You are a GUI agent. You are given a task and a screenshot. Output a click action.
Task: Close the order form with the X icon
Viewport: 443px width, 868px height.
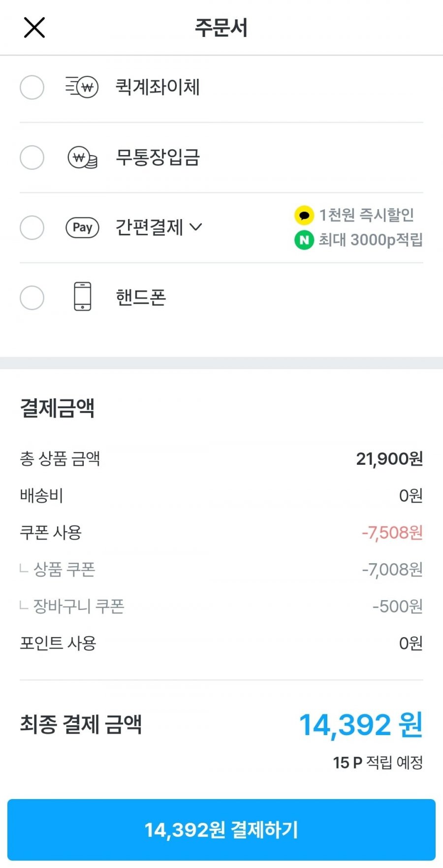tap(34, 28)
